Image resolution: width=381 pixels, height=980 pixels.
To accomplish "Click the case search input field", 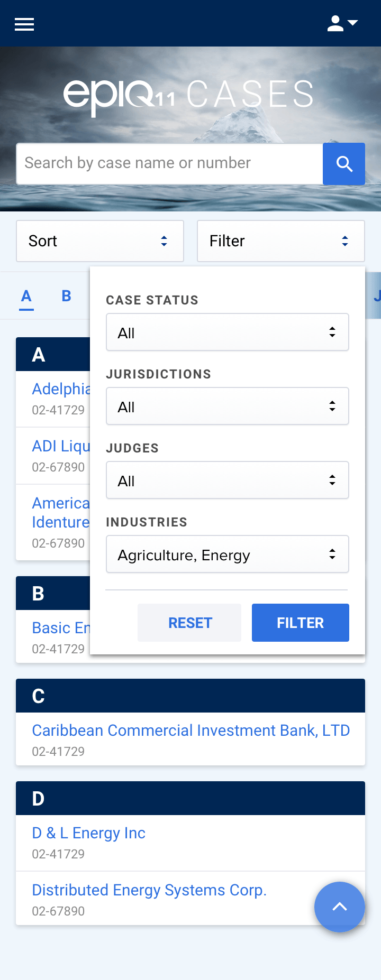I will 169,163.
